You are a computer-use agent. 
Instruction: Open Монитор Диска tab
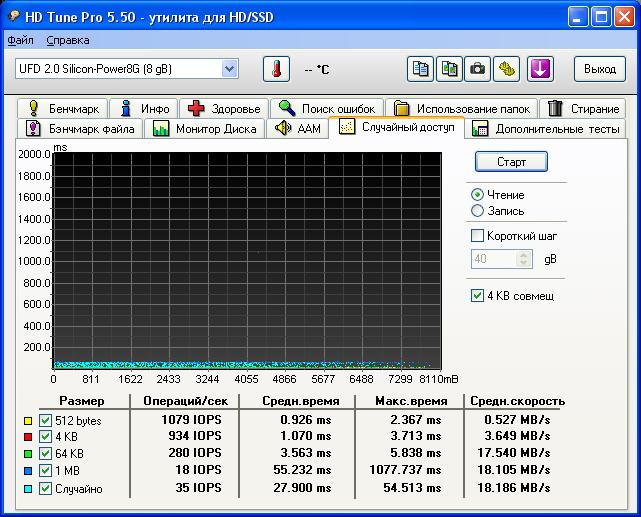(204, 129)
